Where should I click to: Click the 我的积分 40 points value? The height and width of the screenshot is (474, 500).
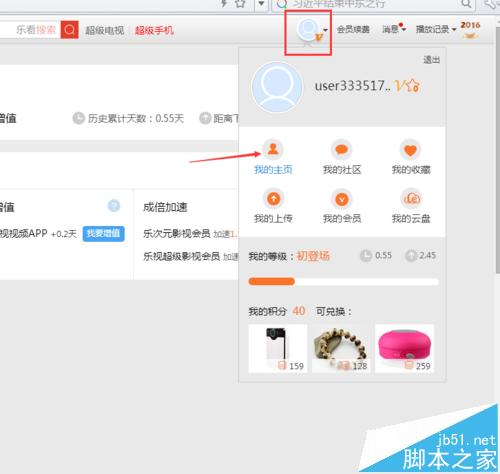tap(299, 311)
